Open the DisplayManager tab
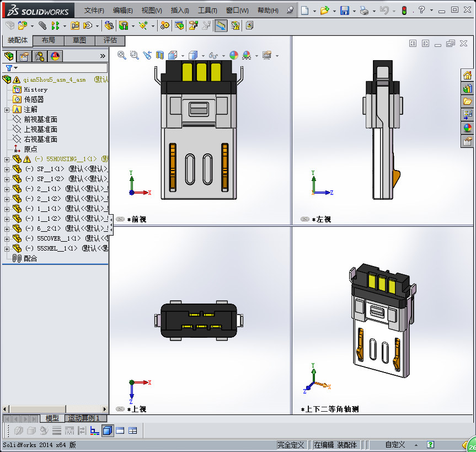 pyautogui.click(x=55, y=56)
